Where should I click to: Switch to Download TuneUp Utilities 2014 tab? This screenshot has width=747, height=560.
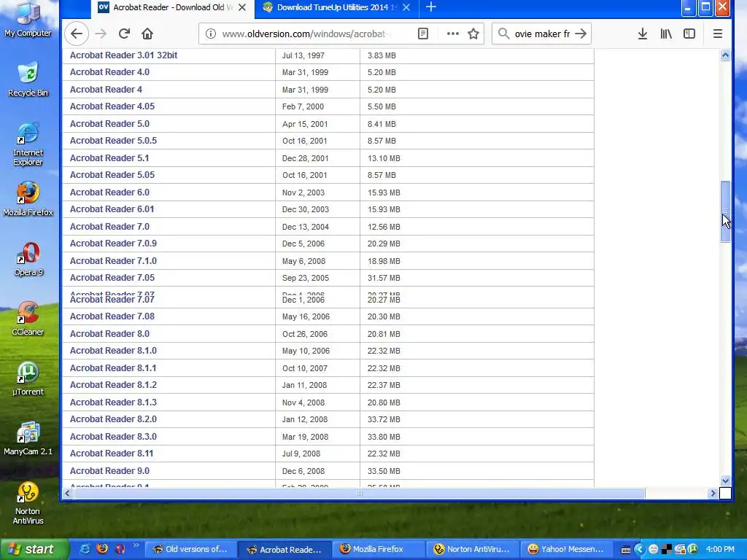coord(336,7)
